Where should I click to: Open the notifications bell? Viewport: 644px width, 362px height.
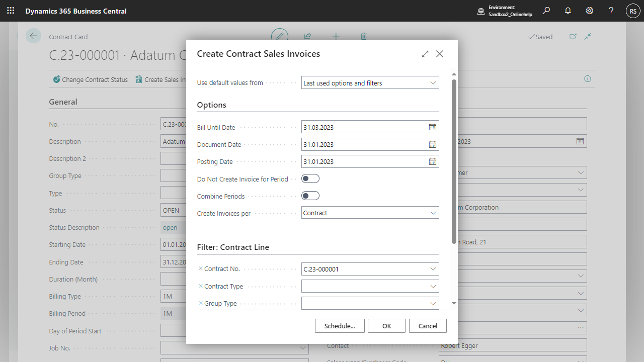tap(568, 11)
